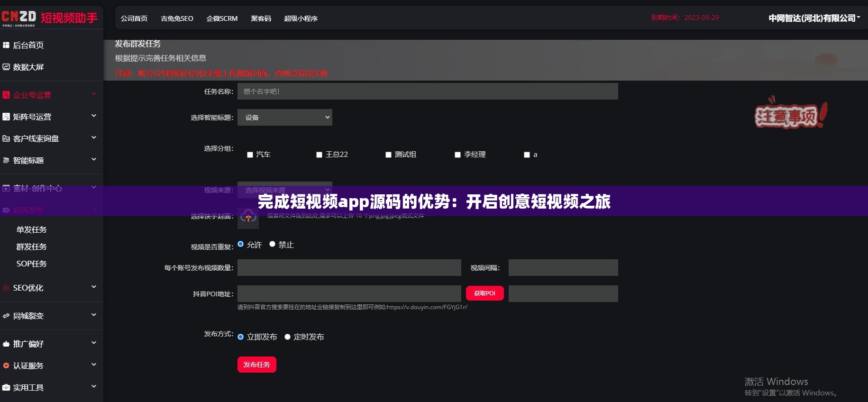The height and width of the screenshot is (402, 868).
Task: Click the 发布任务 button
Action: pos(256,365)
